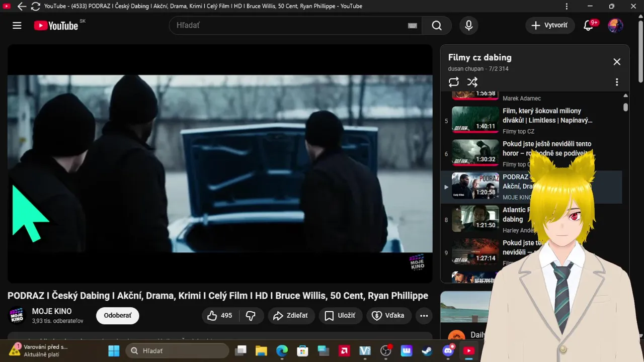
Task: Open MOJE KINO channel name link
Action: point(52,311)
